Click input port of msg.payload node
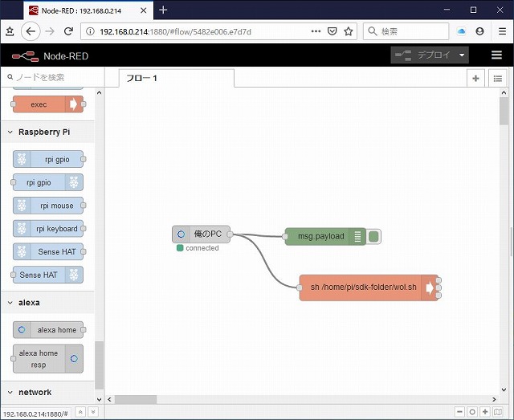The width and height of the screenshot is (514, 420). [x=285, y=236]
